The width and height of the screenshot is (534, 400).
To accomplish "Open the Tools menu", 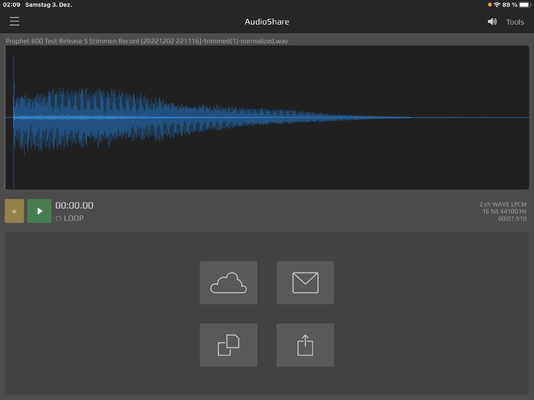I will click(x=515, y=22).
